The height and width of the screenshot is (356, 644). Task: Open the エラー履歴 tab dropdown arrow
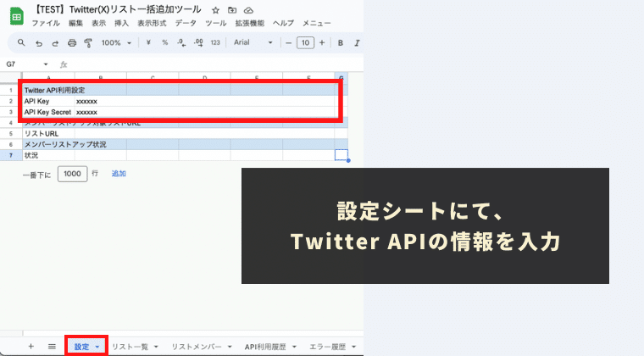pyautogui.click(x=353, y=347)
